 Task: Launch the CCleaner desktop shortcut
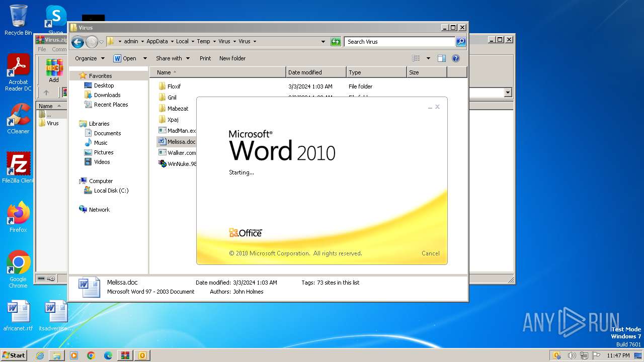coord(18,119)
